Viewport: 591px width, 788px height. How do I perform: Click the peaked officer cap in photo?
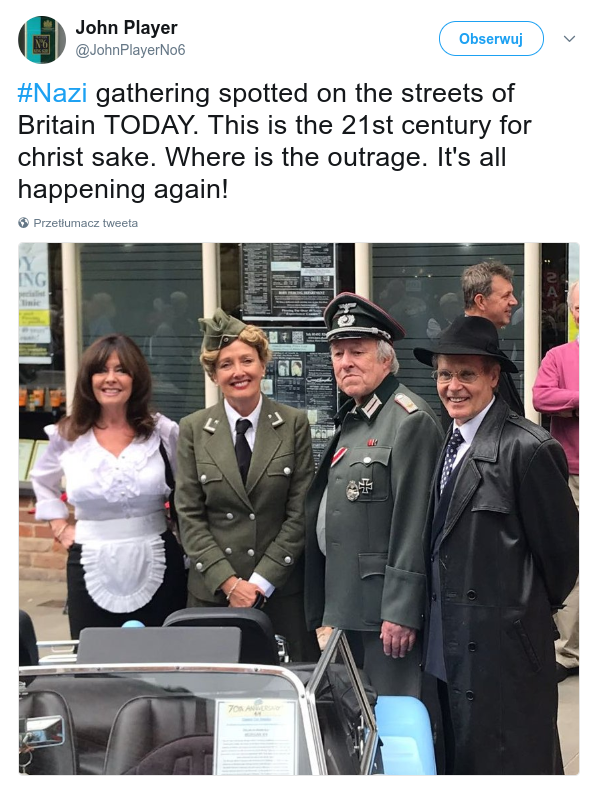(x=362, y=318)
